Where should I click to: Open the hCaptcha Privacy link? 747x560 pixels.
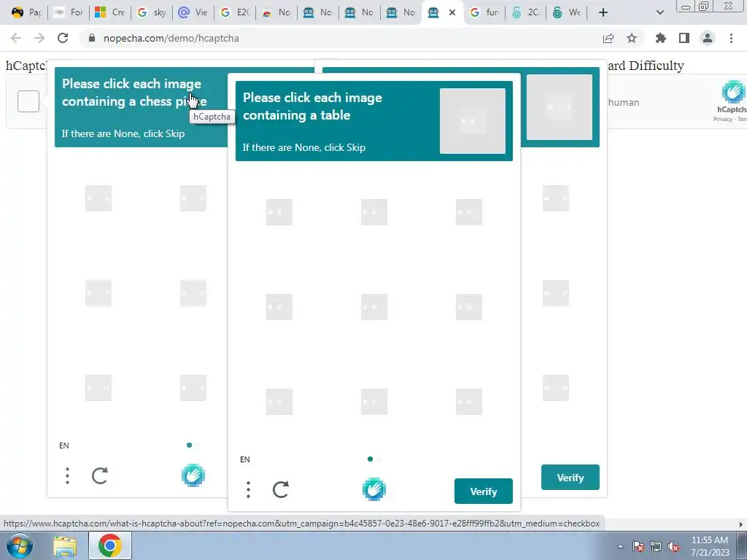tap(723, 119)
